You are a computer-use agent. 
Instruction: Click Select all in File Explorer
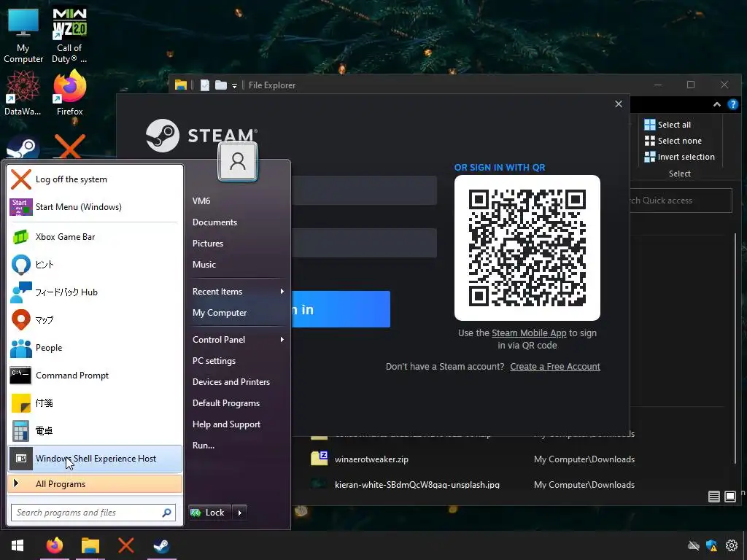click(x=667, y=125)
